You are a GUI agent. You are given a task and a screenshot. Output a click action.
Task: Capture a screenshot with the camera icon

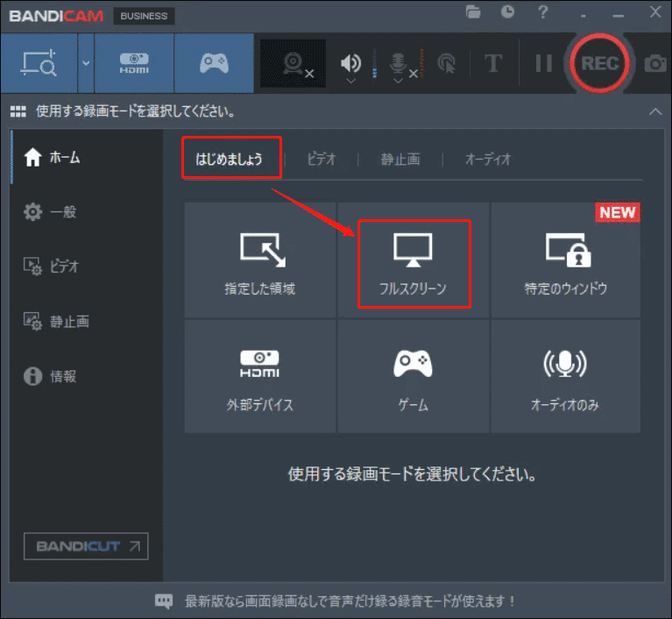pyautogui.click(x=655, y=63)
